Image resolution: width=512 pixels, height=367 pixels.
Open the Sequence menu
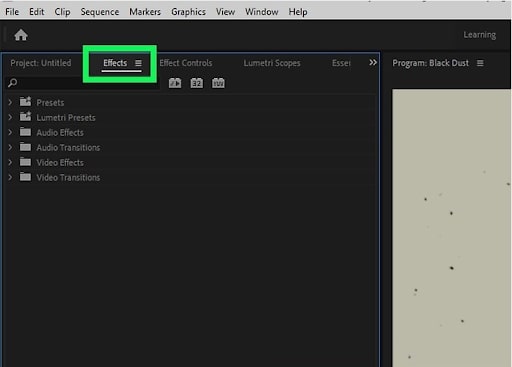tap(100, 12)
